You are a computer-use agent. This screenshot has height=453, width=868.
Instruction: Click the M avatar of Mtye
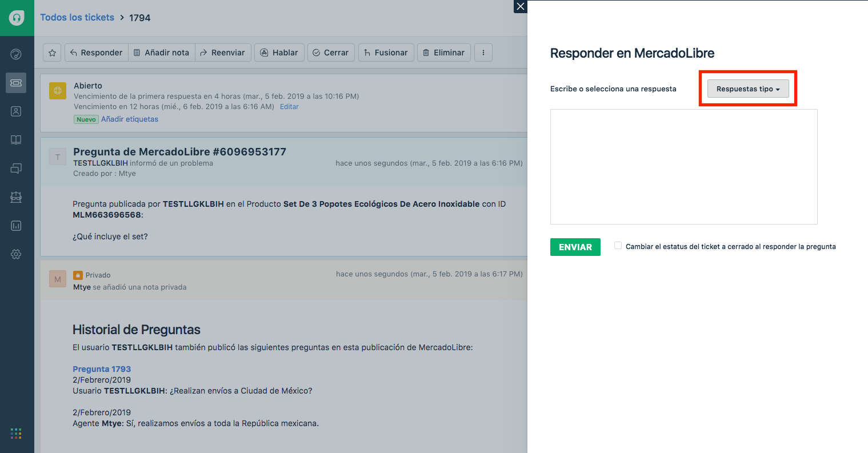[58, 279]
